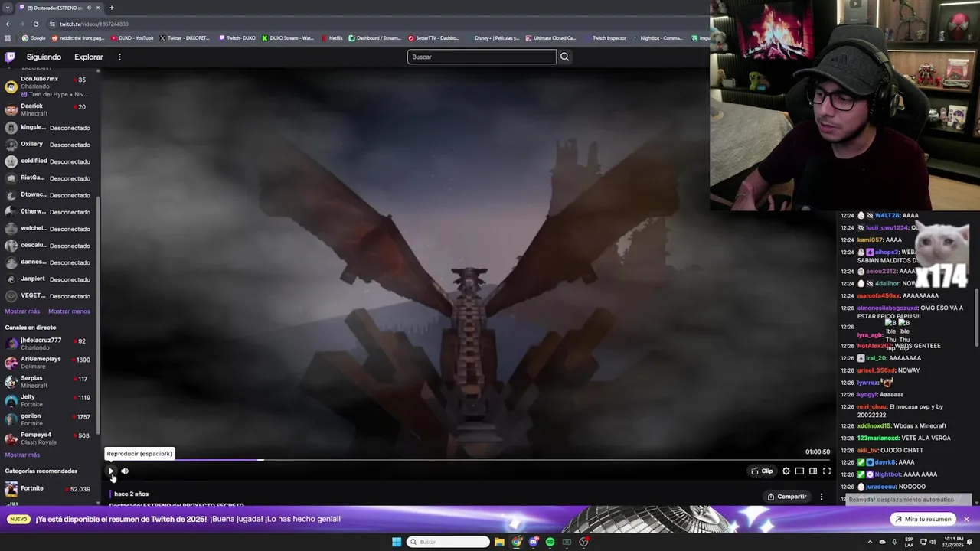Click reiri_chuu username in chat
Image resolution: width=980 pixels, height=551 pixels.
(x=872, y=407)
